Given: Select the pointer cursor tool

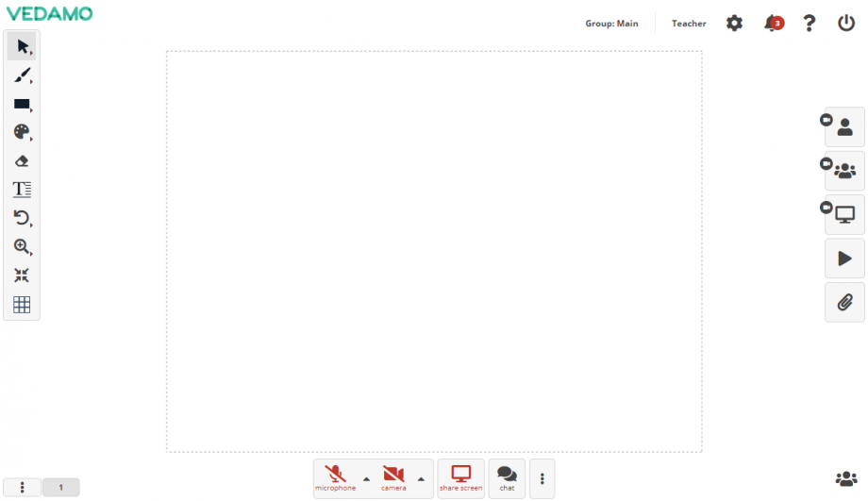Looking at the screenshot, I should (x=23, y=46).
